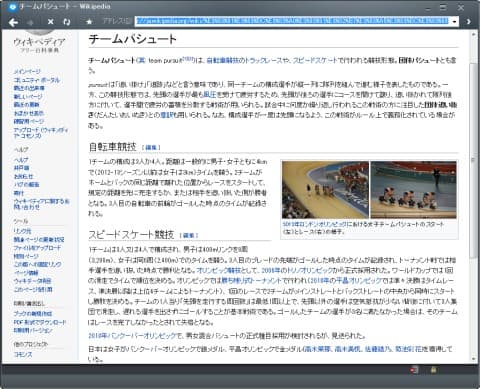Open the ウィキデータ項目 sidebar link
Viewport: 480px width, 389px height.
click(x=32, y=281)
